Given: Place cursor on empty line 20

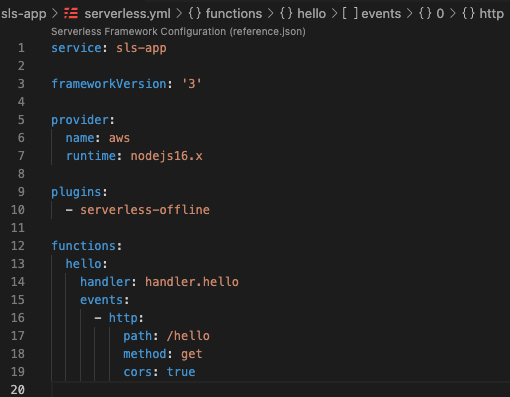Looking at the screenshot, I should [x=281, y=390].
